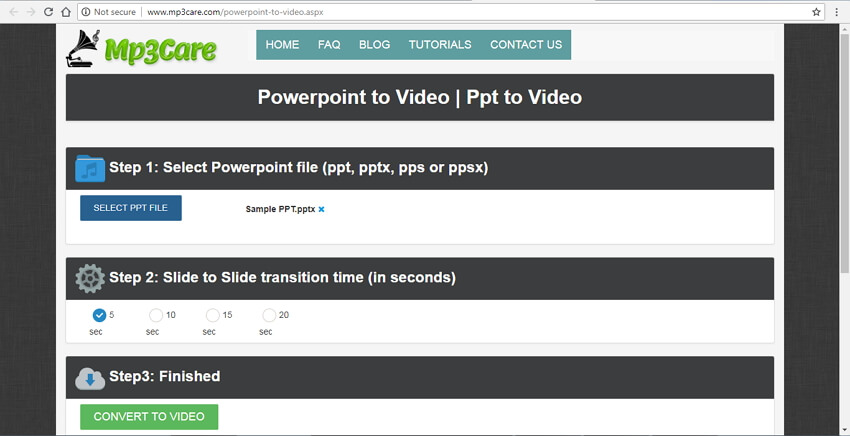Viewport: 850px width, 436px height.
Task: Click SELECT PPT FILE button
Action: coord(131,208)
